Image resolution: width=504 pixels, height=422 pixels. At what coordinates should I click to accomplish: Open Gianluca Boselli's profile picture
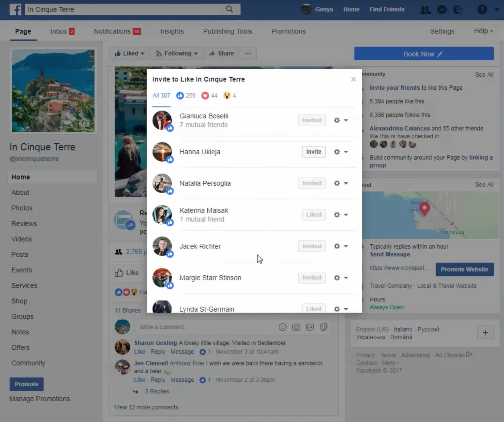(x=162, y=120)
